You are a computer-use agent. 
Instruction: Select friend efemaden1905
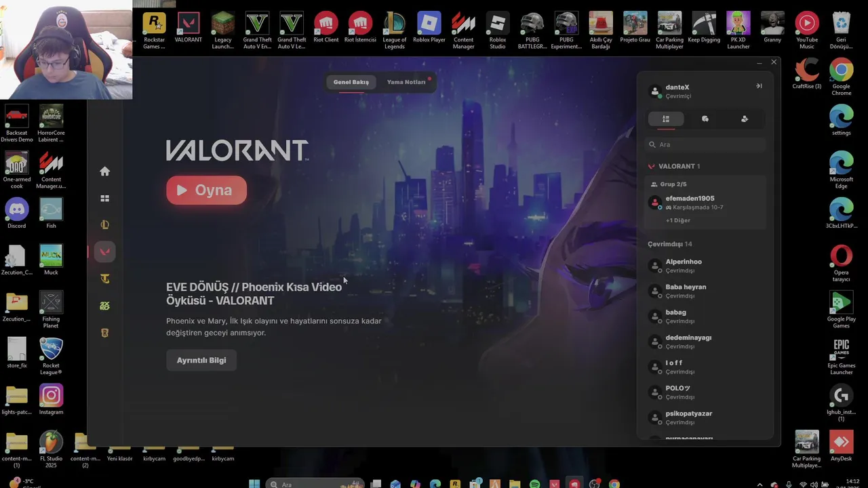(x=705, y=203)
